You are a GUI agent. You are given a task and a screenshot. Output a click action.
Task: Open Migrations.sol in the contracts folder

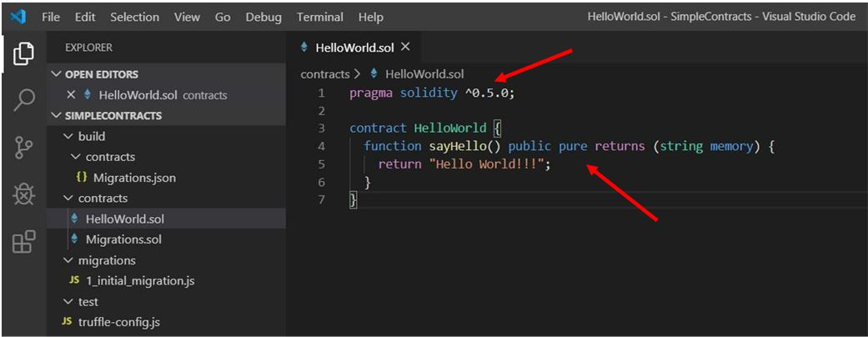[x=123, y=239]
